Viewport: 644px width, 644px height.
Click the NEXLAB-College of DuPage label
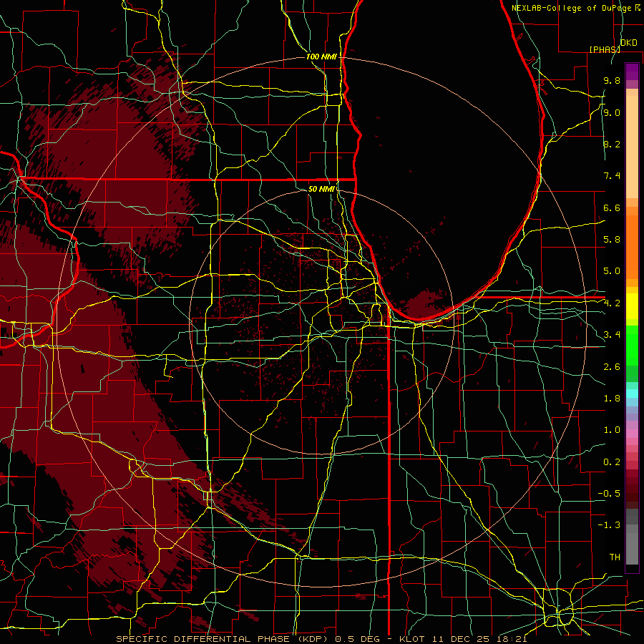[x=572, y=8]
